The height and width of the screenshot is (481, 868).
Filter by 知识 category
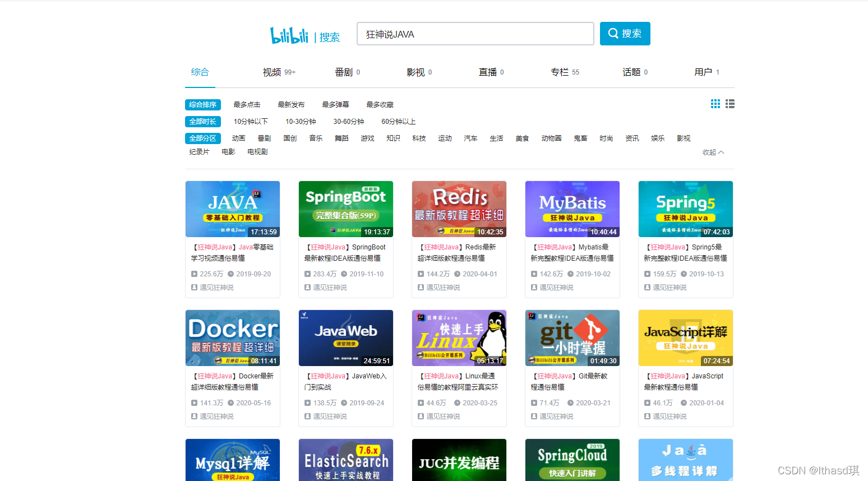pos(393,138)
